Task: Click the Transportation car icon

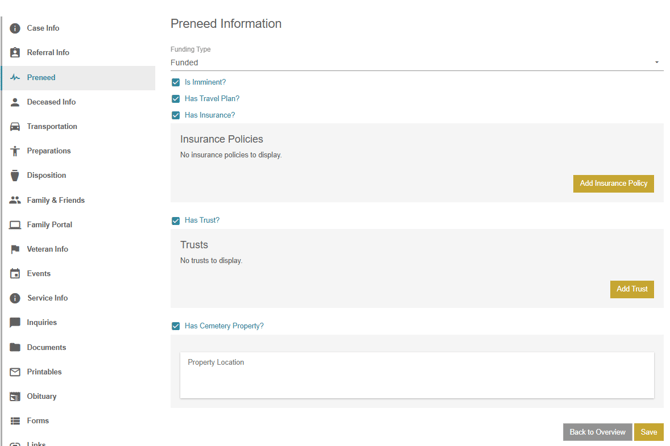Action: (x=15, y=127)
